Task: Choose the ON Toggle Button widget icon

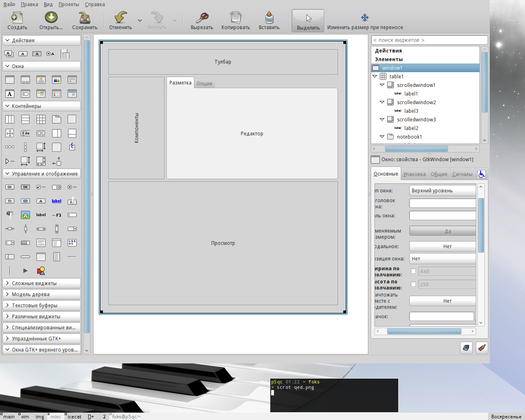Action: 25,187
